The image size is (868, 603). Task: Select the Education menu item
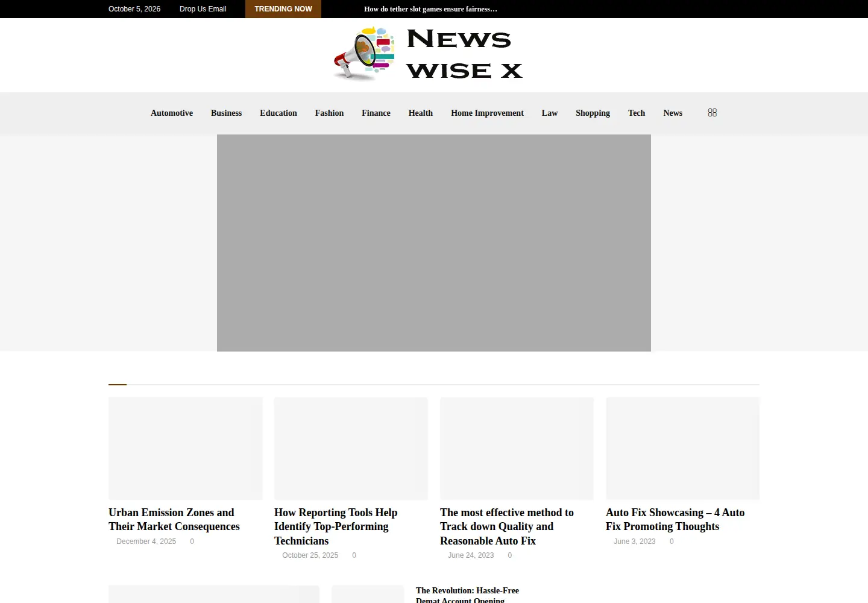coord(278,113)
